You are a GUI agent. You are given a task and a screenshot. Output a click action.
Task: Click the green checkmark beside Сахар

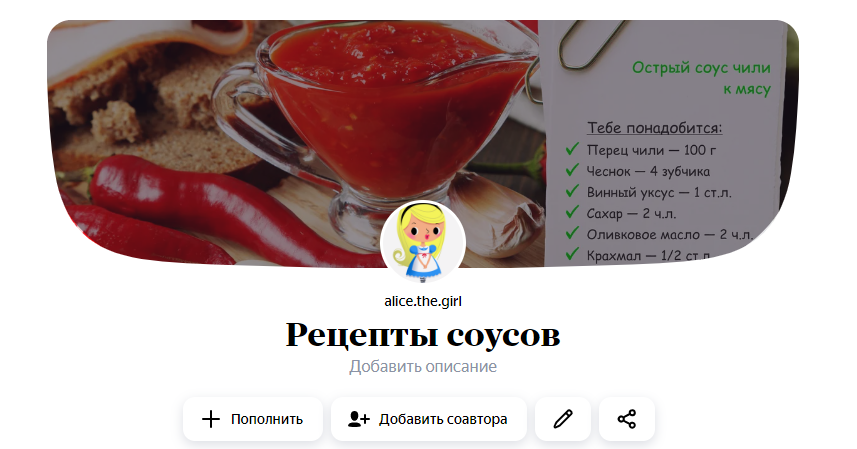point(572,212)
